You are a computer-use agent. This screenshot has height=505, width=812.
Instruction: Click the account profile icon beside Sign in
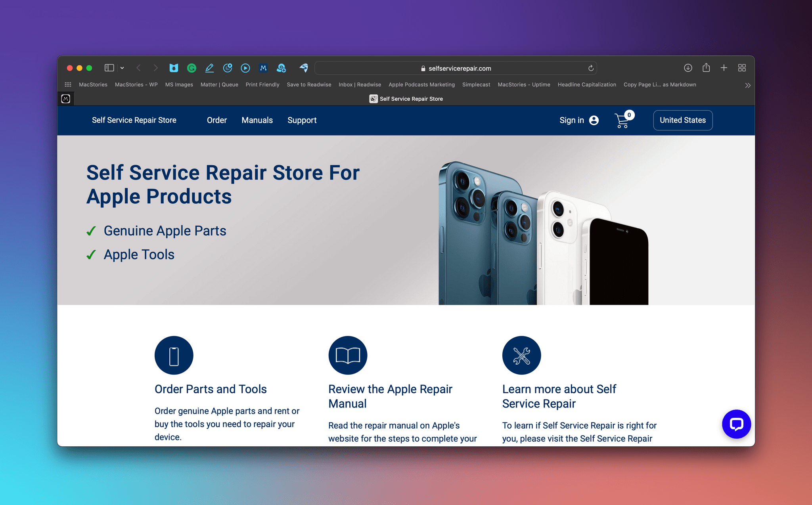click(594, 120)
